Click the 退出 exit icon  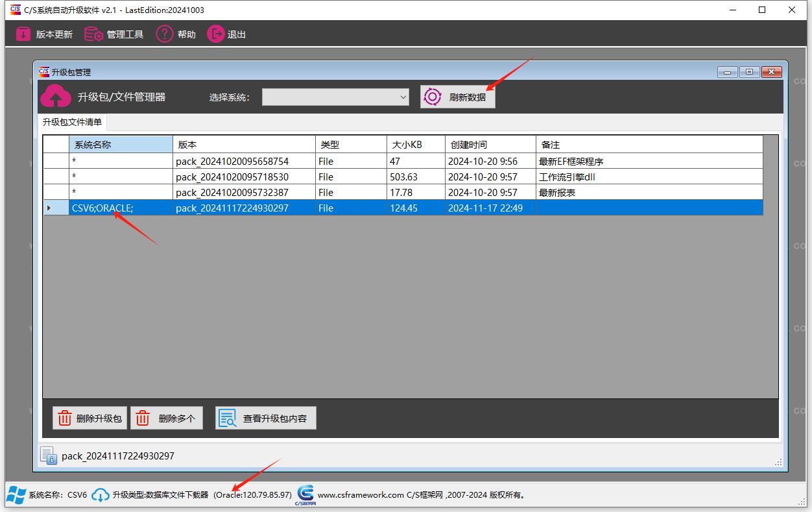[215, 34]
